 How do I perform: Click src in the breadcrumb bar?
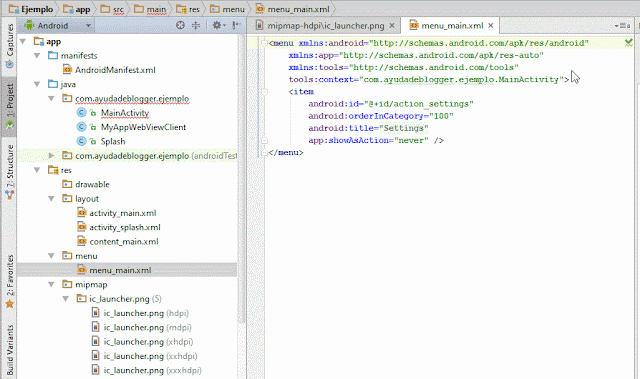pos(113,9)
